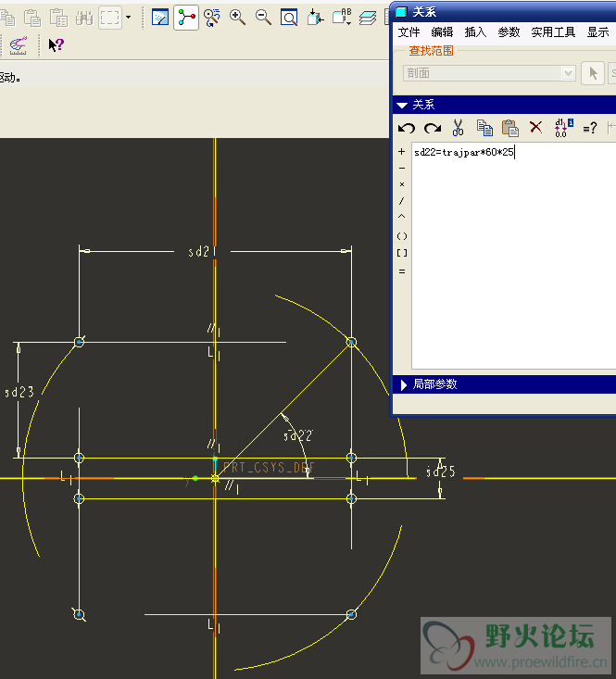Select the sd23 dimension in sketch
The image size is (616, 679).
pyautogui.click(x=19, y=393)
